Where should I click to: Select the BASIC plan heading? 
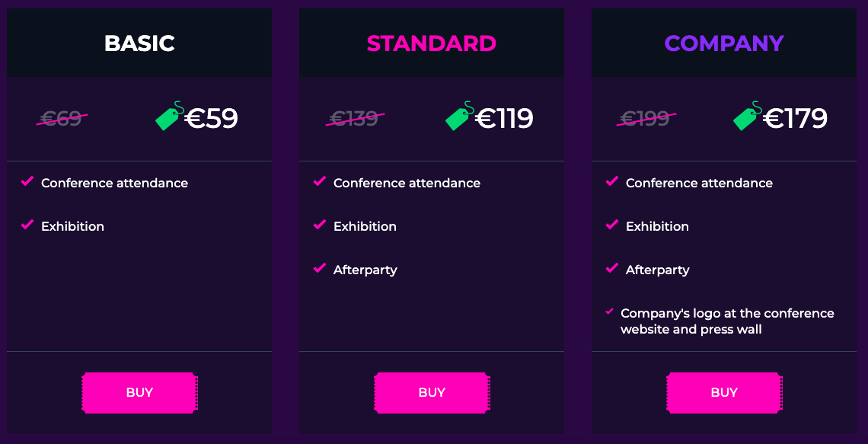(x=139, y=43)
